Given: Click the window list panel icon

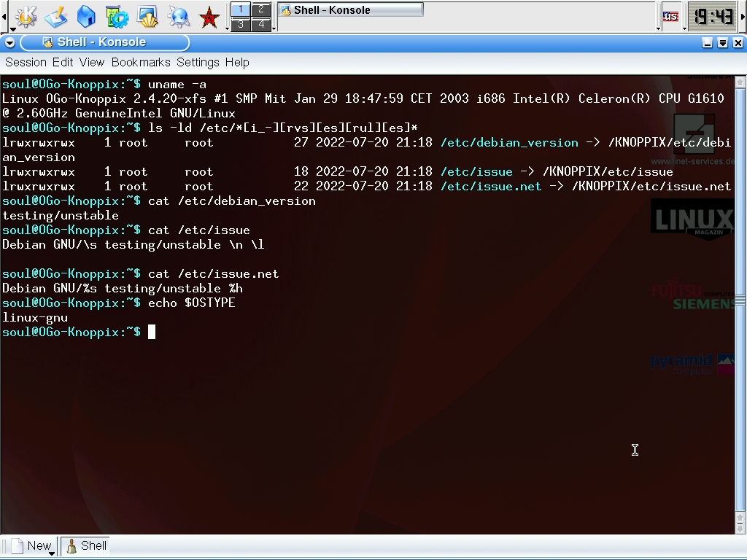Looking at the screenshot, I should tap(147, 17).
